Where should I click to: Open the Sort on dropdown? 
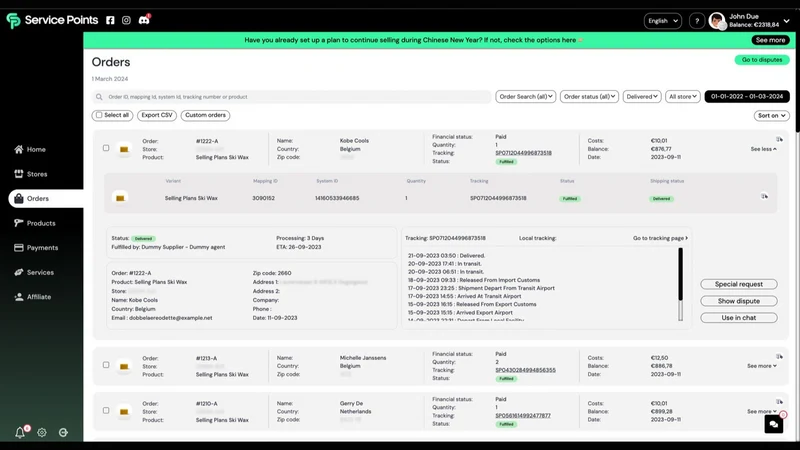tap(771, 116)
